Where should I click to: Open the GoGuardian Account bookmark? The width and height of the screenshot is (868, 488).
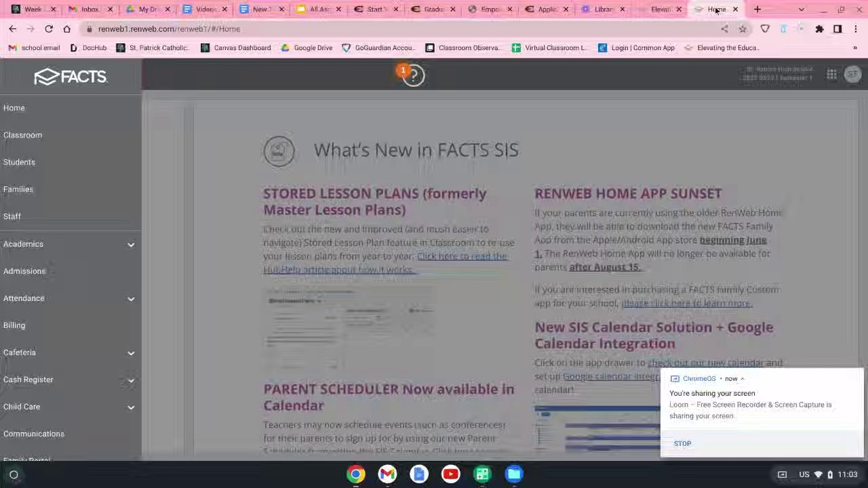pyautogui.click(x=378, y=48)
